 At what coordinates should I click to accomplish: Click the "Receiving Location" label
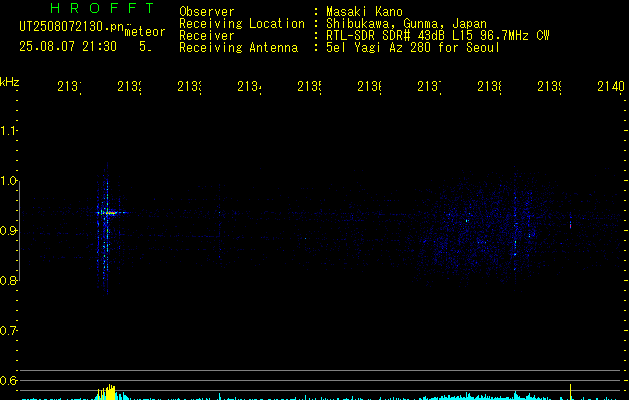pyautogui.click(x=242, y=24)
